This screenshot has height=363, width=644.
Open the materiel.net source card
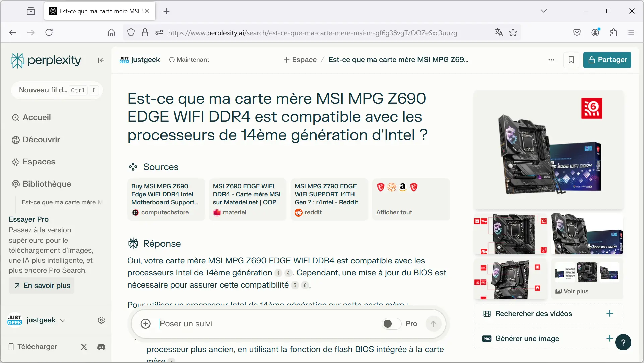pyautogui.click(x=248, y=199)
